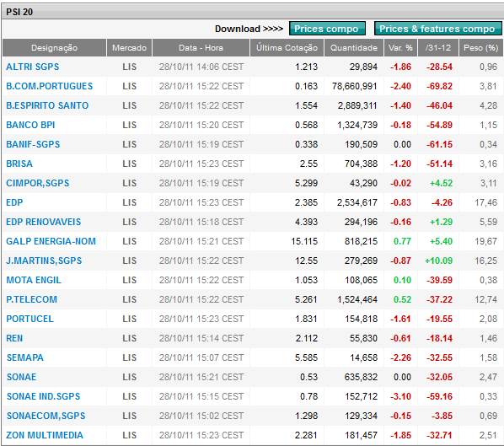Open the J.MARTINS,SGPS link
504x446 pixels.
pos(44,261)
